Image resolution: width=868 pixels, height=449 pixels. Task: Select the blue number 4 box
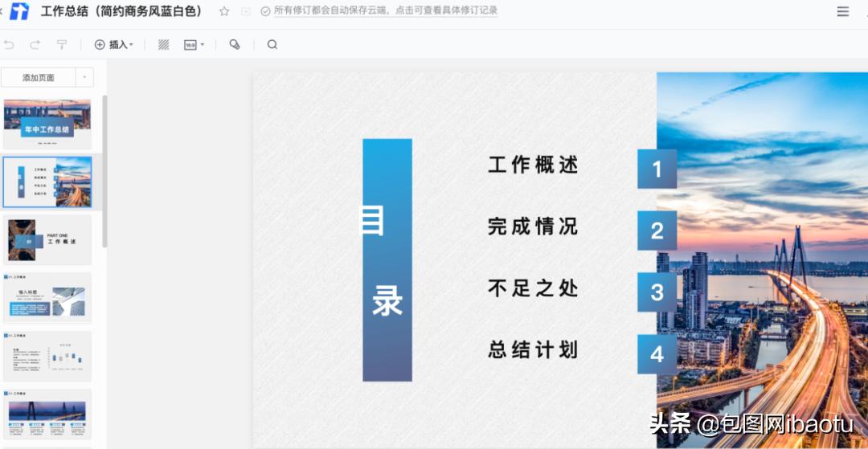(657, 354)
